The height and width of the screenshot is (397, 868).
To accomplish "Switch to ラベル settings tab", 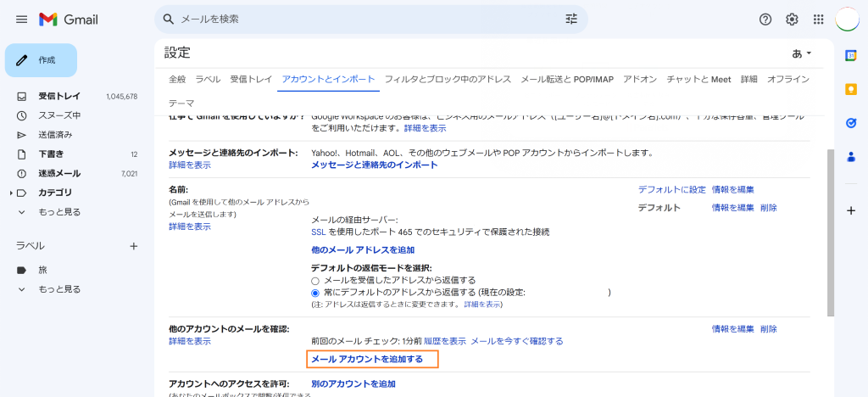I will click(209, 79).
